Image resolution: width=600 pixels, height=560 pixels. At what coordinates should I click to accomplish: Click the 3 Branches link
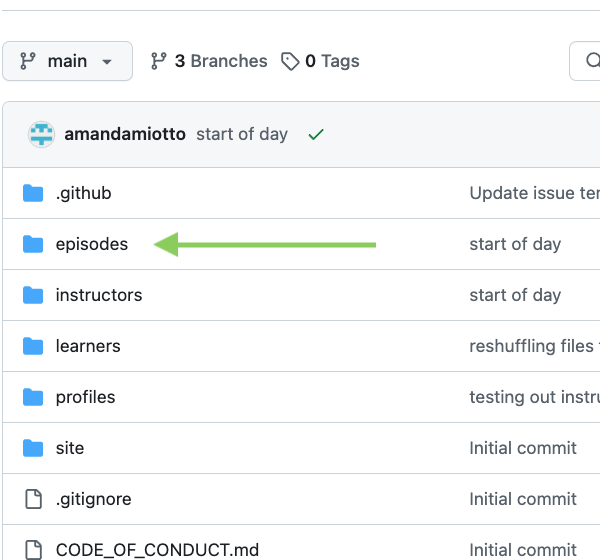[x=220, y=61]
